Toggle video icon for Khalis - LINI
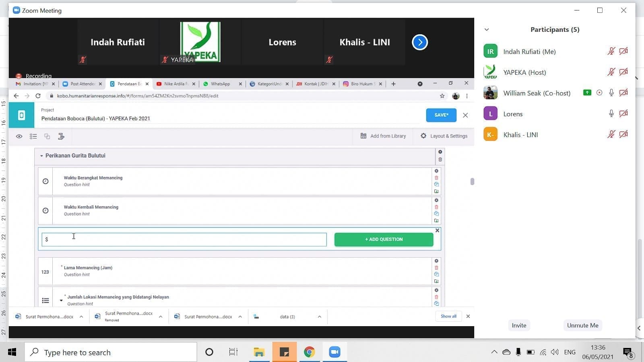Image resolution: width=644 pixels, height=362 pixels. [x=623, y=134]
